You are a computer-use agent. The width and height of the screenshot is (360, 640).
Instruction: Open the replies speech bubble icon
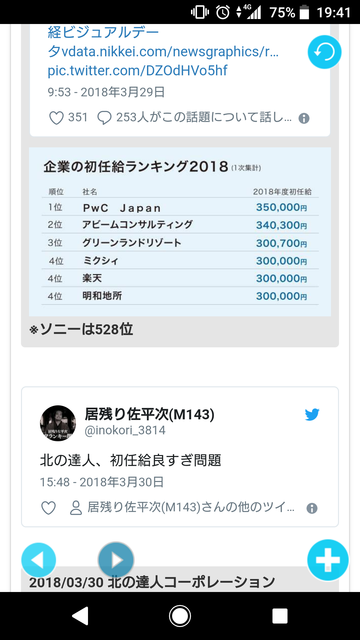tap(104, 118)
